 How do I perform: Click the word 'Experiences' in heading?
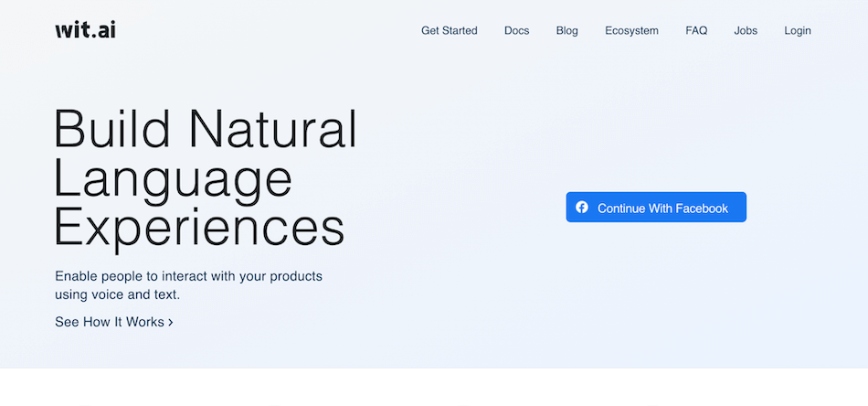[x=199, y=230]
